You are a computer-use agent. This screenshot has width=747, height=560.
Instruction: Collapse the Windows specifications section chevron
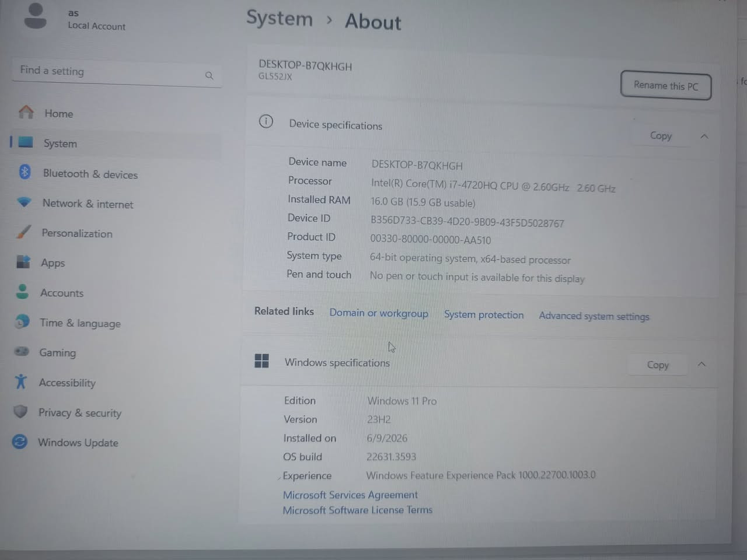click(702, 364)
